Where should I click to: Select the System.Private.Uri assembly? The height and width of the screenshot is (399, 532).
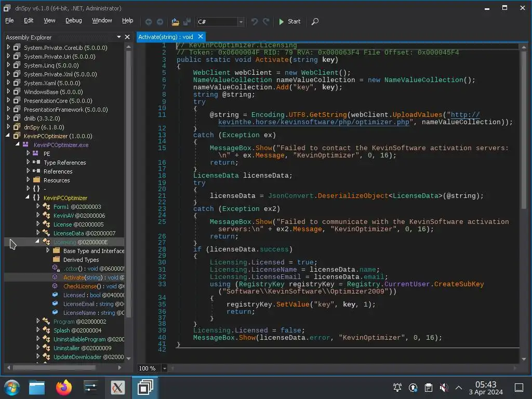point(59,57)
